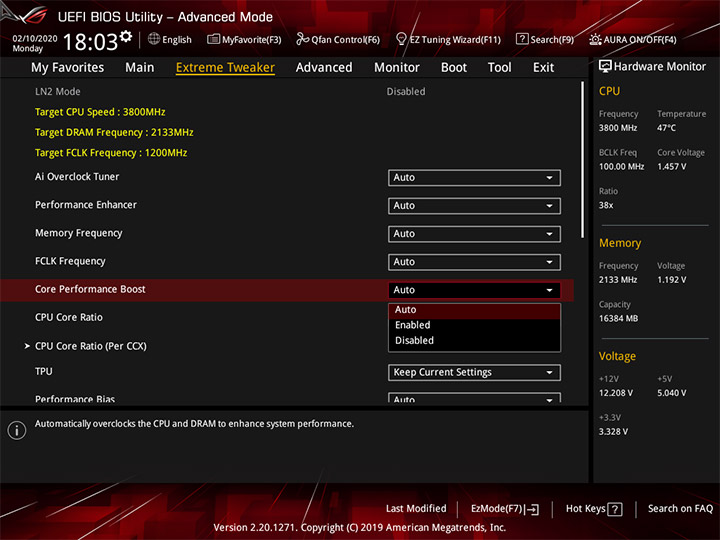Click the 18:03 clock display
This screenshot has height=540, width=720.
[90, 42]
